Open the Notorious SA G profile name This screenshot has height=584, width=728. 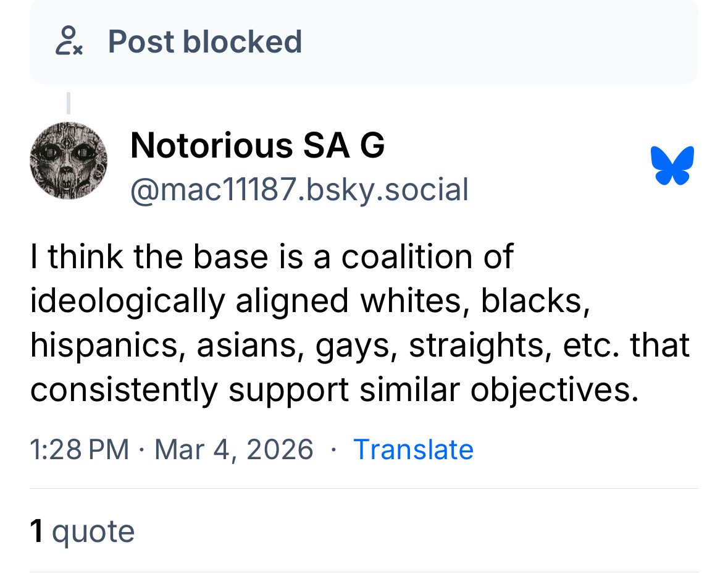[x=257, y=146]
